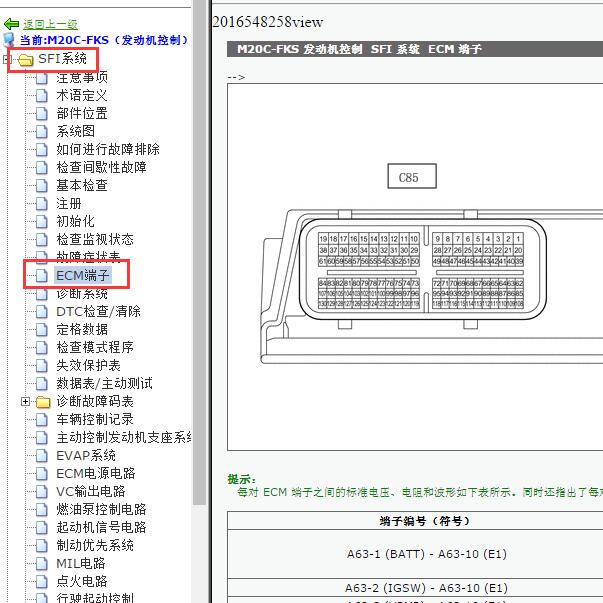Select the SFI系统 folder label

[62, 58]
